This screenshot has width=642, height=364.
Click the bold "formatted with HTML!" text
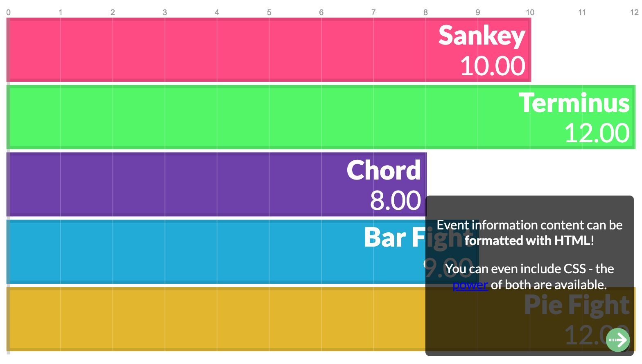[529, 240]
